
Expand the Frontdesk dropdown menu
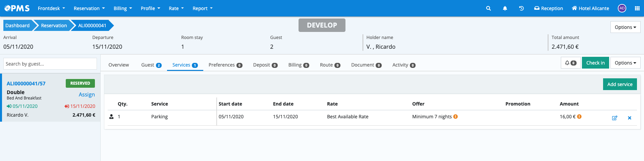pyautogui.click(x=51, y=8)
